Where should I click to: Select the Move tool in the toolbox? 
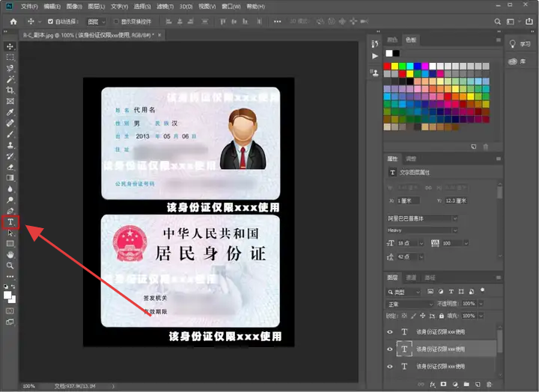pyautogui.click(x=10, y=46)
